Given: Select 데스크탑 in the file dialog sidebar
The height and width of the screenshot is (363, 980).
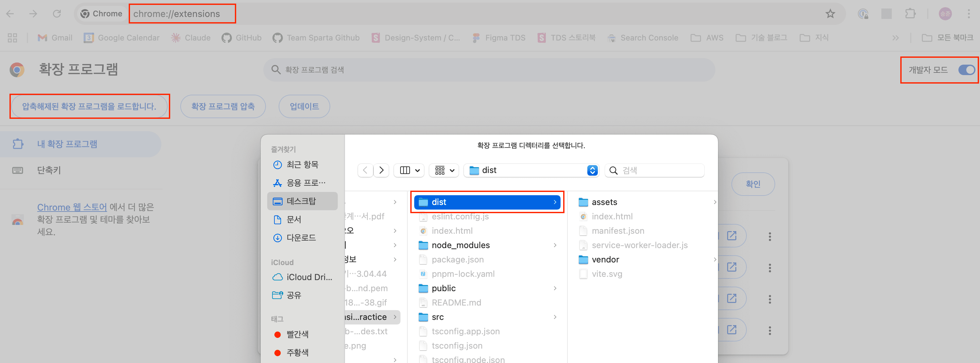Looking at the screenshot, I should pos(301,201).
